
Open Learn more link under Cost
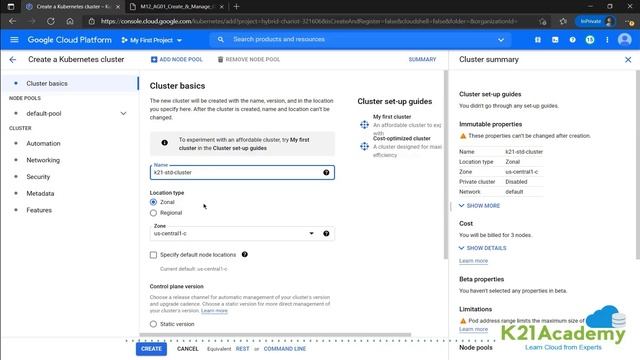(x=473, y=261)
